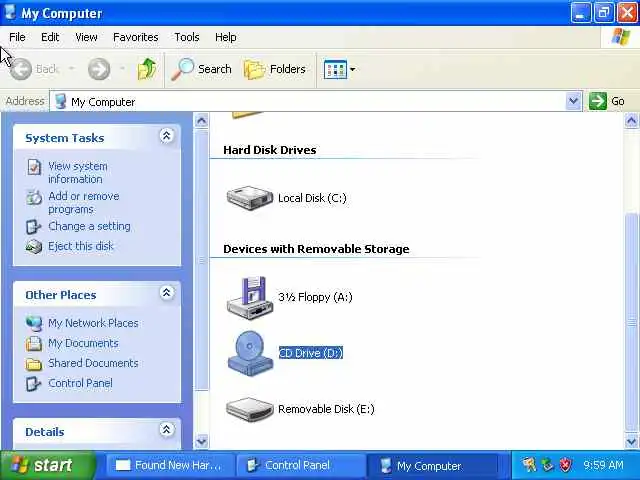Open My Documents link
Screen dimensions: 640x480
click(83, 343)
